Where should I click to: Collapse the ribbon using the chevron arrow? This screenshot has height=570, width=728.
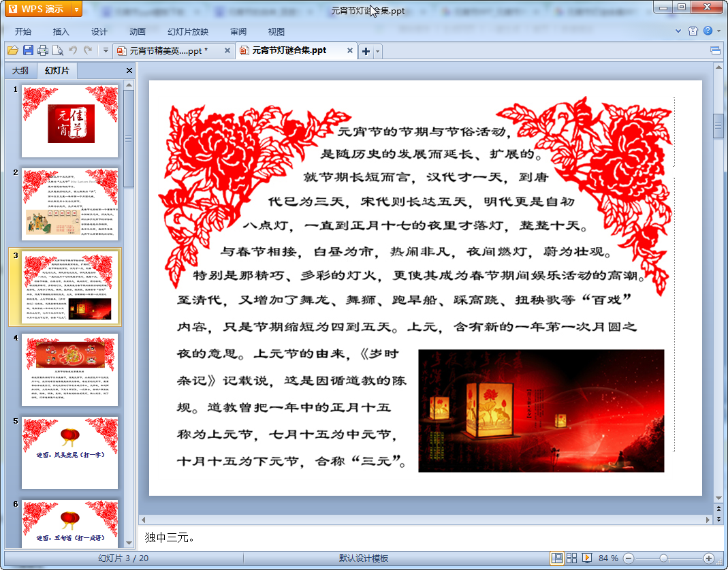(678, 31)
